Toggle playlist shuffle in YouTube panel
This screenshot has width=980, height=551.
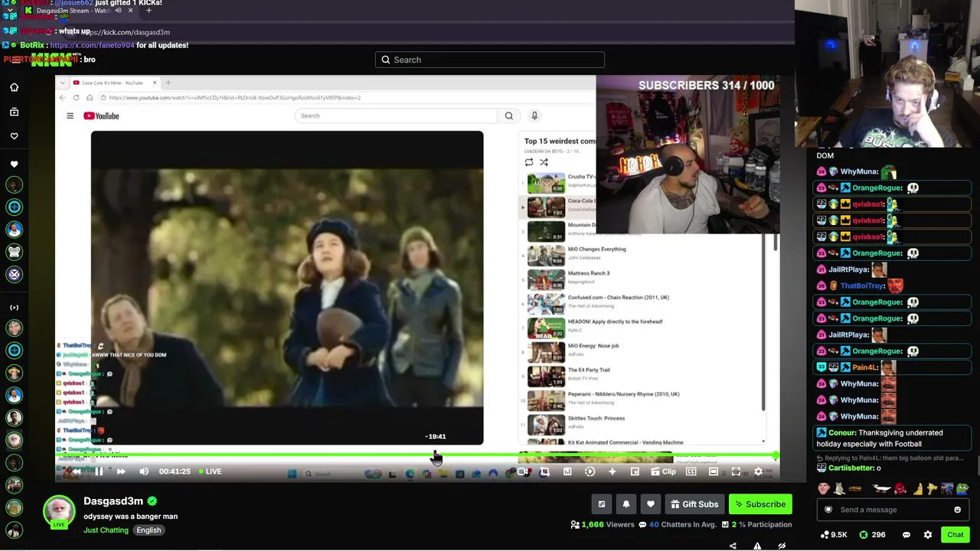(x=544, y=162)
